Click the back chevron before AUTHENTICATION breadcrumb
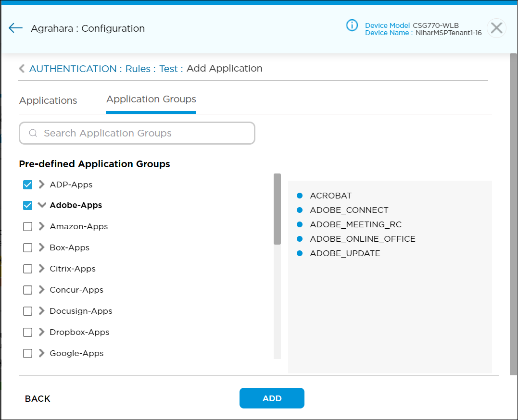Image resolution: width=518 pixels, height=420 pixels. (x=22, y=68)
